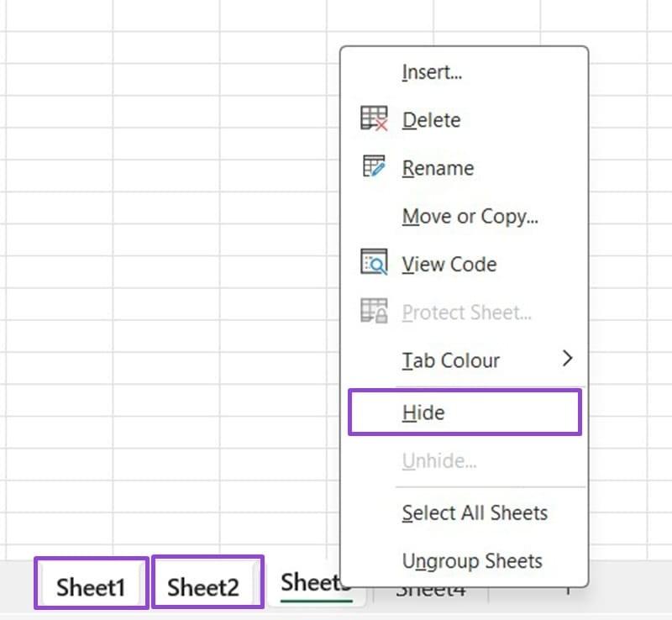Choose Insert... from the context menu
Image resolution: width=672 pixels, height=620 pixels.
[432, 72]
